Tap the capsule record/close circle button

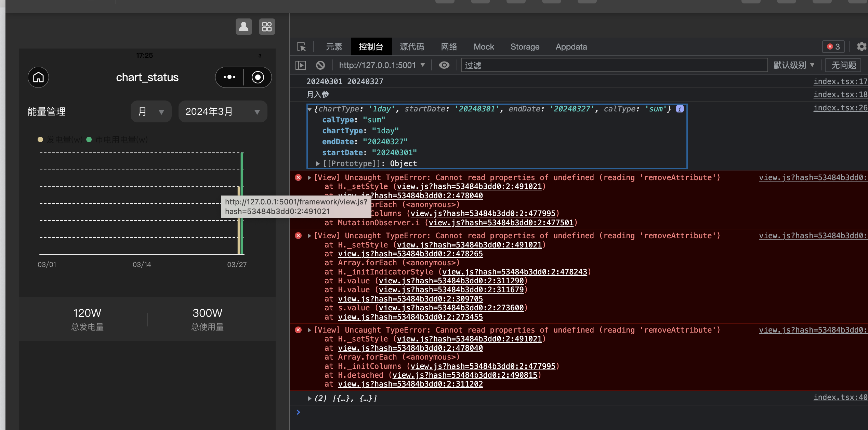(x=258, y=77)
